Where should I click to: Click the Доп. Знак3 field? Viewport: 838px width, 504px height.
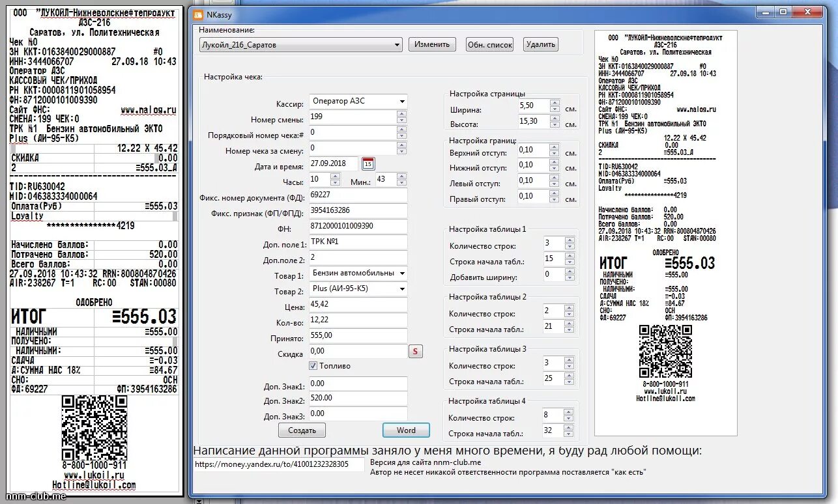click(358, 413)
